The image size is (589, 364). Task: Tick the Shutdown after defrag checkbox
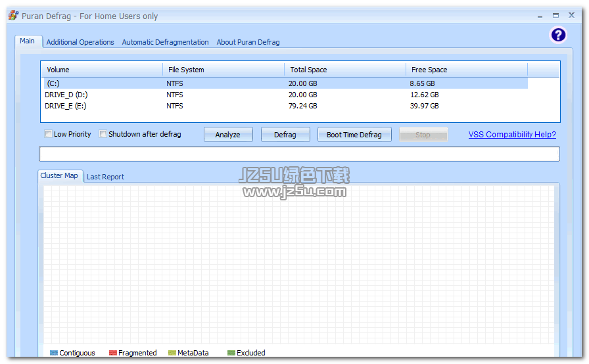pyautogui.click(x=103, y=133)
